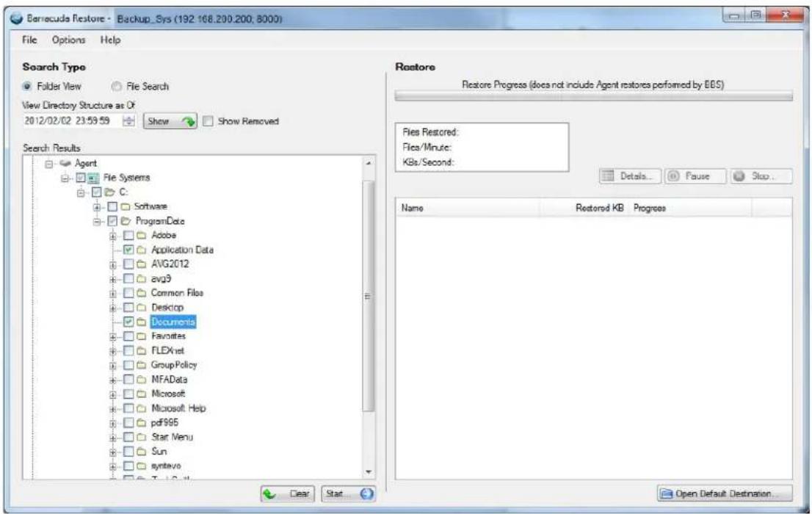Toggle the File Systems checkbox
812x514 pixels.
click(81, 178)
